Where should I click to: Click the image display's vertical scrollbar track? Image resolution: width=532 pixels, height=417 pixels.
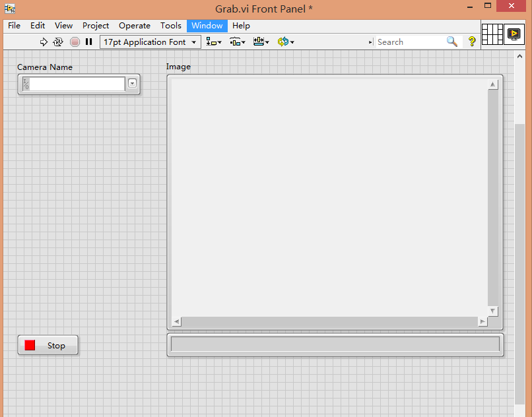[492, 198]
